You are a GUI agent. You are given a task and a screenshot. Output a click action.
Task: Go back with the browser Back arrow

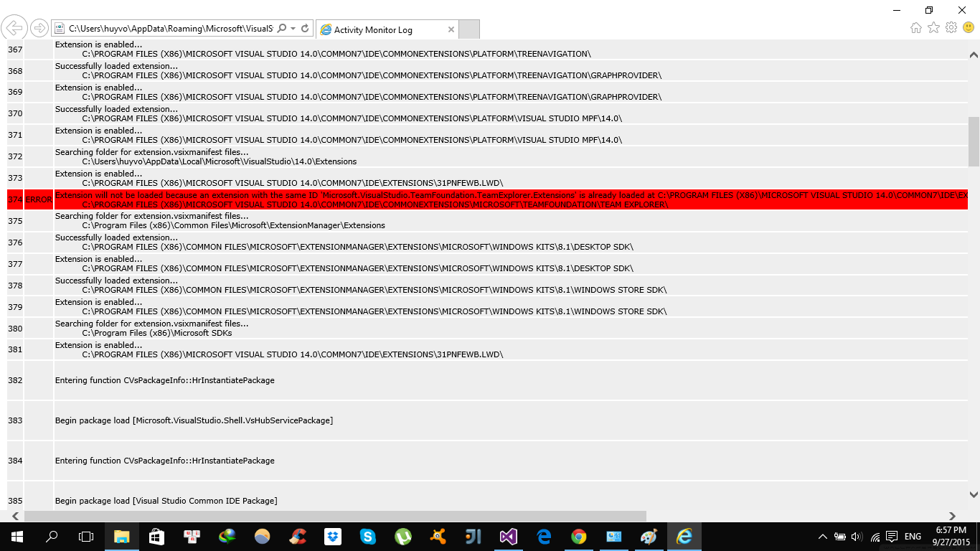14,28
